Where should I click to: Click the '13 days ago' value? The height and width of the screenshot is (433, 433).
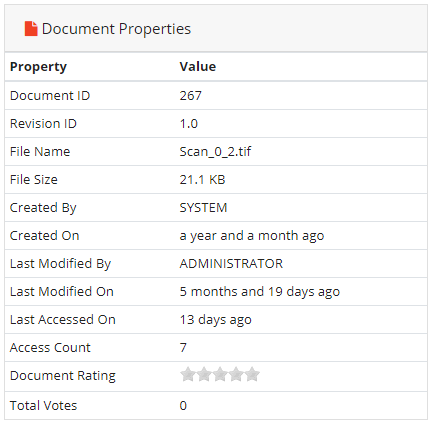[216, 320]
